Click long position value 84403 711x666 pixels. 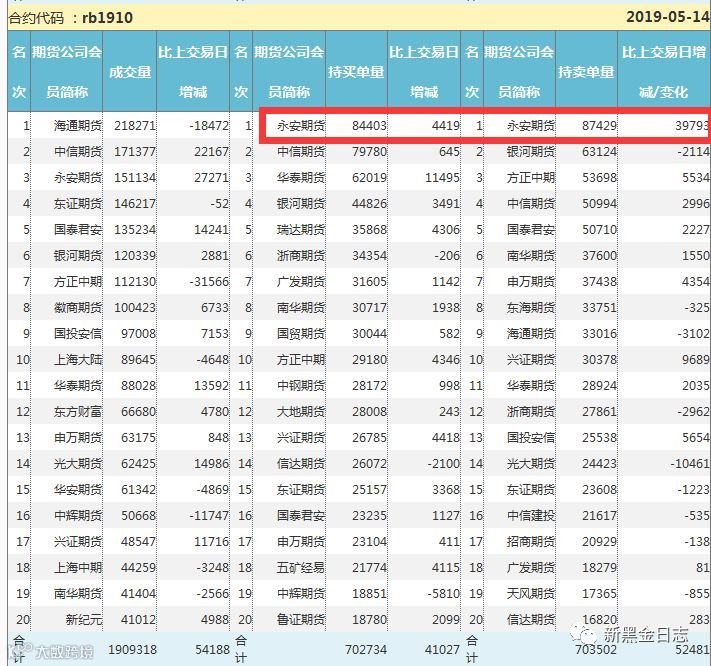click(369, 126)
